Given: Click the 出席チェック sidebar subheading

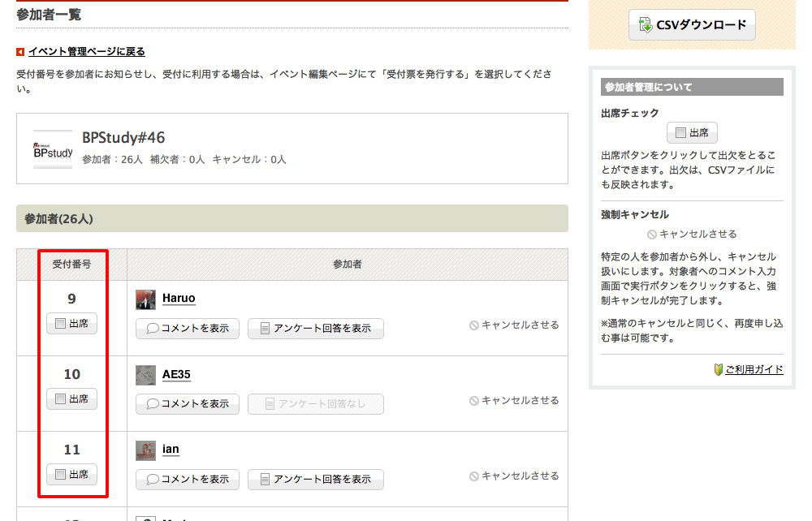Looking at the screenshot, I should pos(630,113).
